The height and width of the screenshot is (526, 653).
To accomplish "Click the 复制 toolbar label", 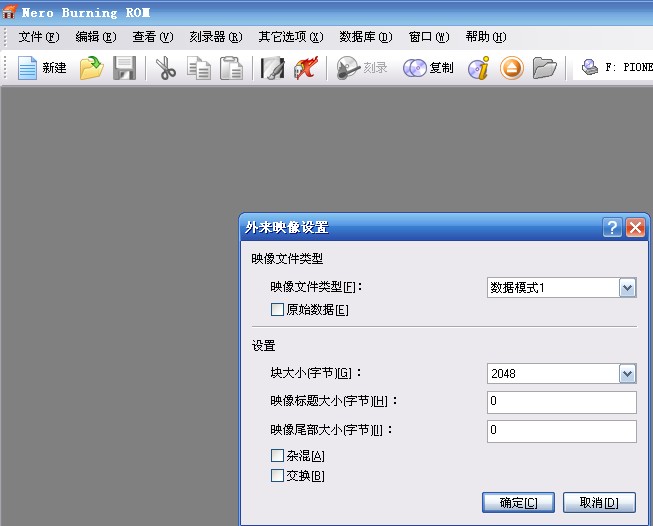I will point(441,67).
